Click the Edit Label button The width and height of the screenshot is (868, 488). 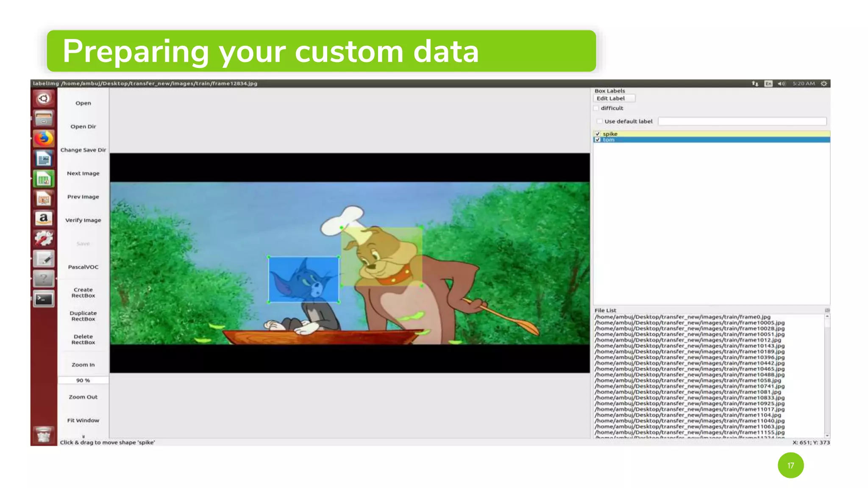point(614,98)
